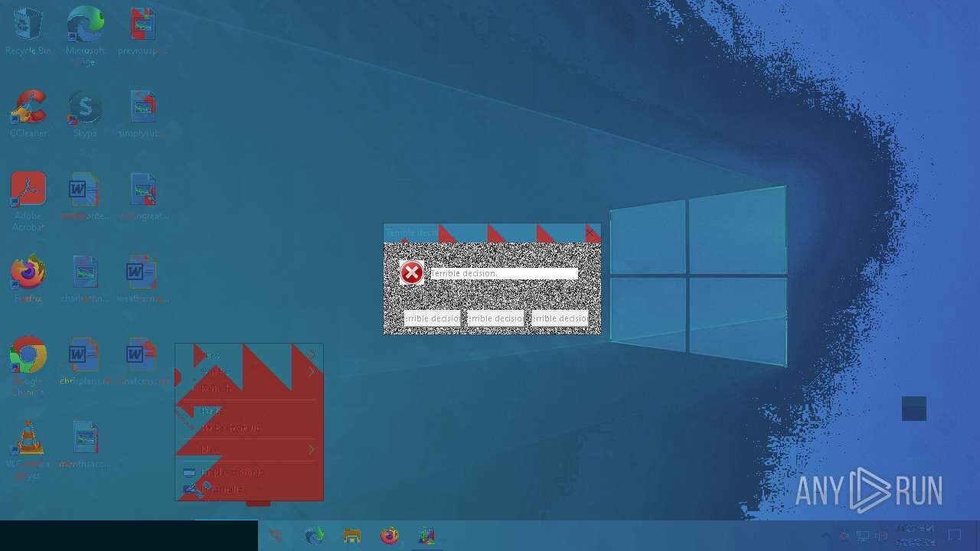Select Display settings in the context menu
The width and height of the screenshot is (980, 551).
pyautogui.click(x=231, y=472)
